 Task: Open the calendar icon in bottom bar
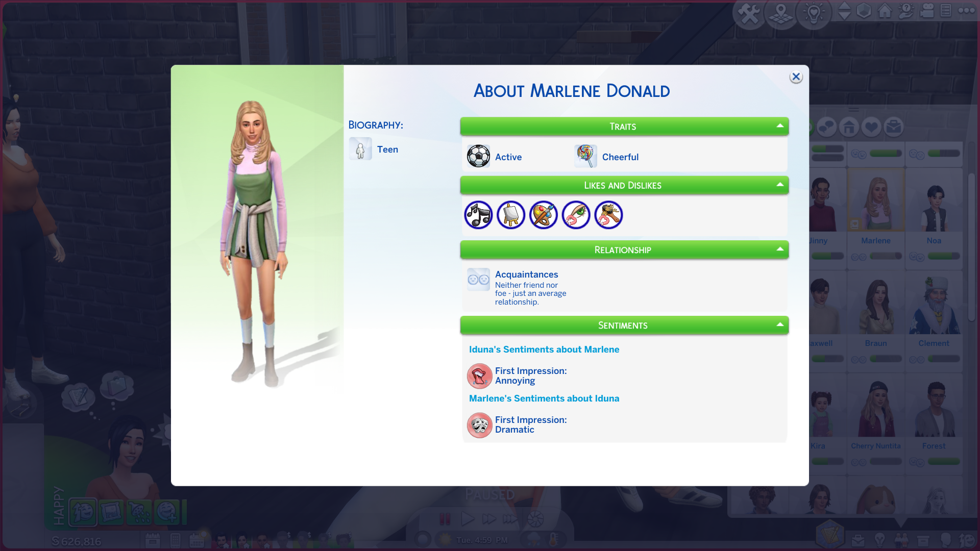153,540
